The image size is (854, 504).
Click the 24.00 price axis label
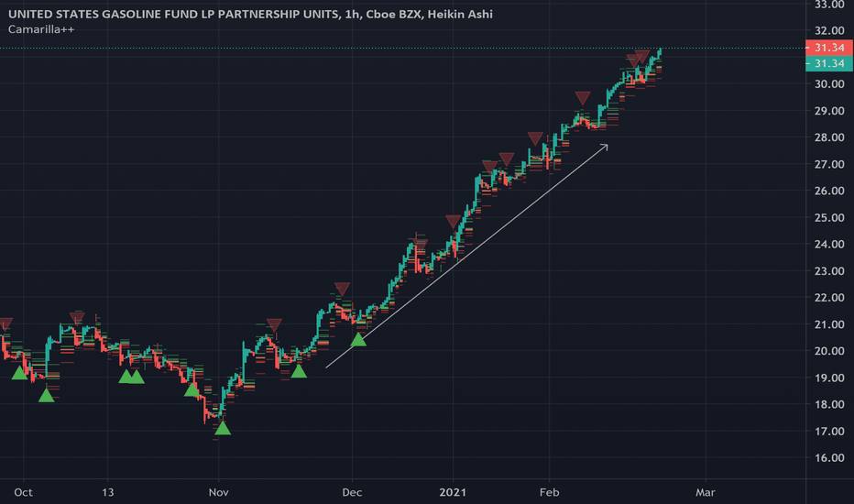(x=829, y=244)
